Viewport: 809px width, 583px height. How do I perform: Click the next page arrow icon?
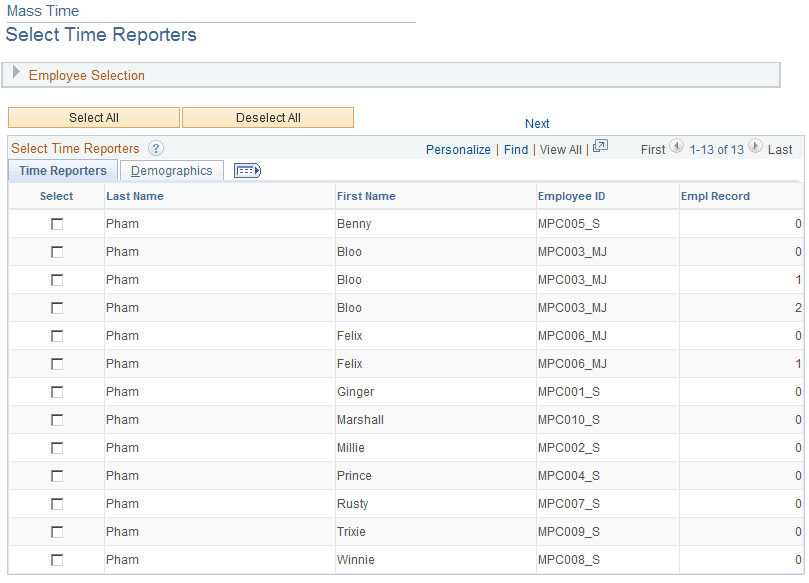[755, 147]
